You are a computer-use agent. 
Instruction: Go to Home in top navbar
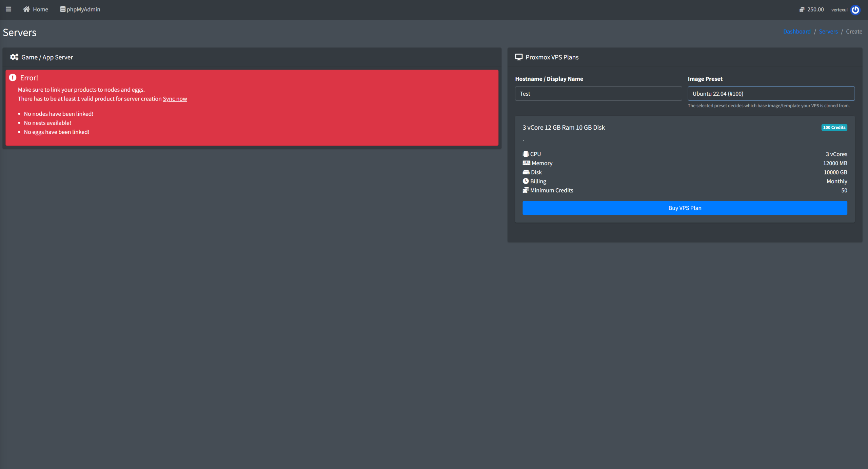coord(40,10)
